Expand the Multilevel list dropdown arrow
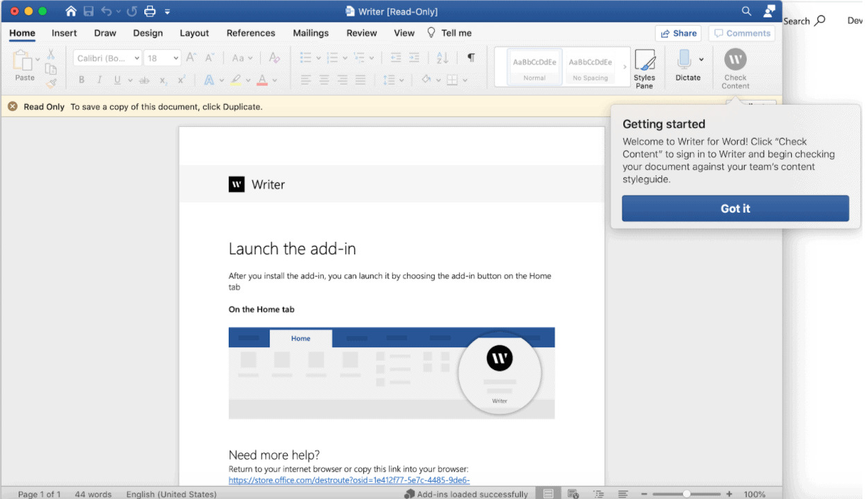 click(372, 58)
